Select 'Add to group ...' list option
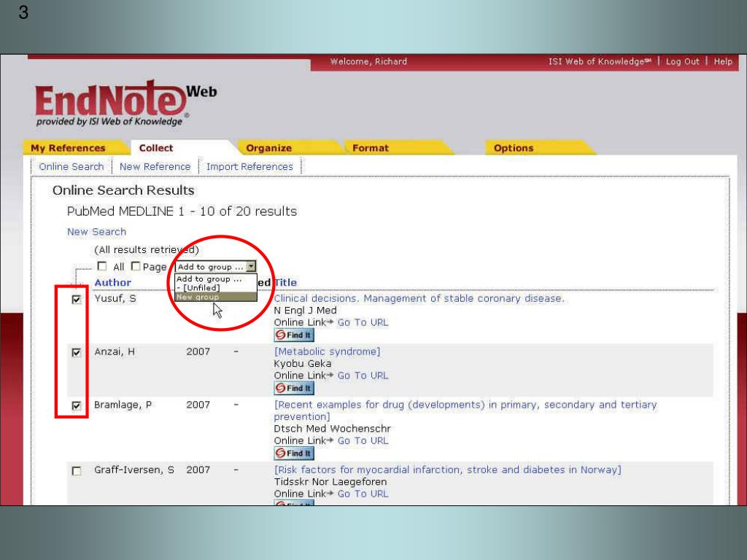 (216, 279)
